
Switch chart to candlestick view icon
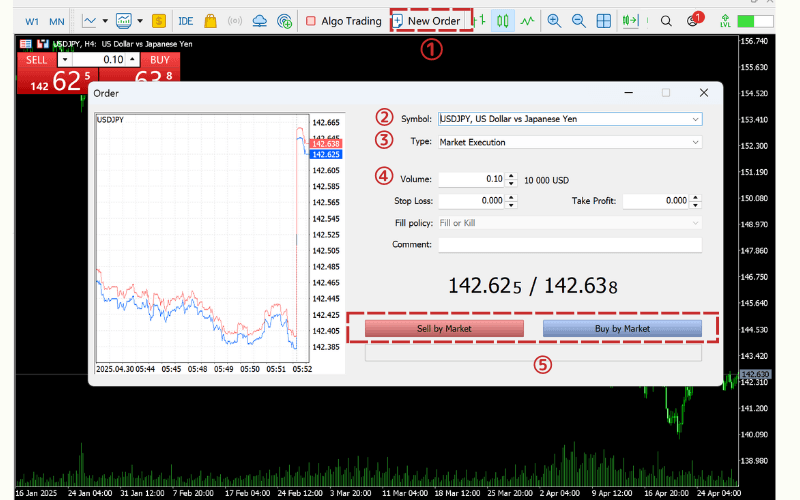(502, 20)
